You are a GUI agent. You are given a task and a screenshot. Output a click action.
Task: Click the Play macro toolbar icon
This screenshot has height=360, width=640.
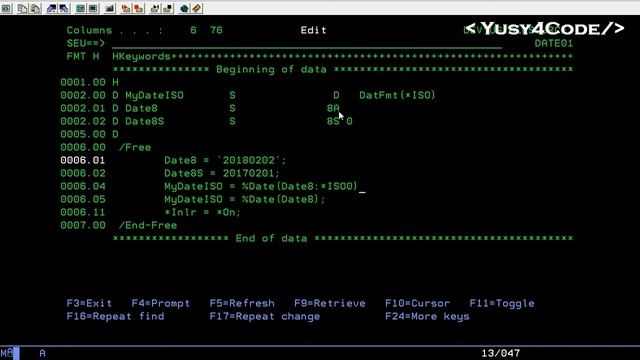pyautogui.click(x=154, y=8)
